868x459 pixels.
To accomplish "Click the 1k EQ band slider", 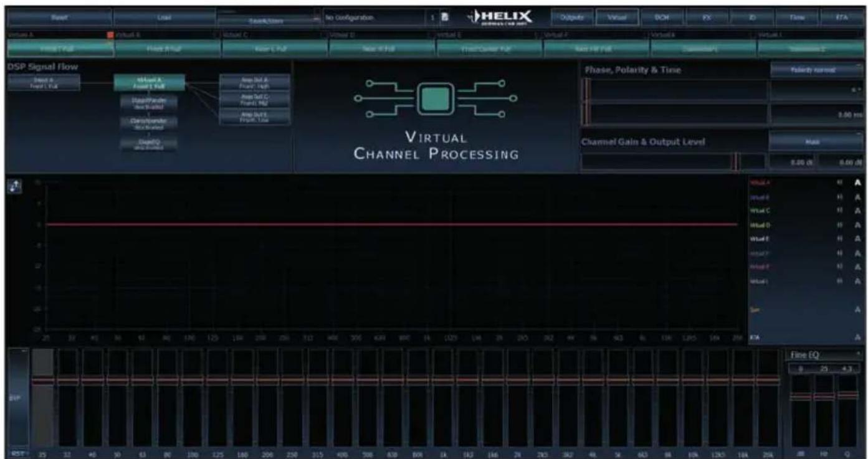I will [x=442, y=397].
